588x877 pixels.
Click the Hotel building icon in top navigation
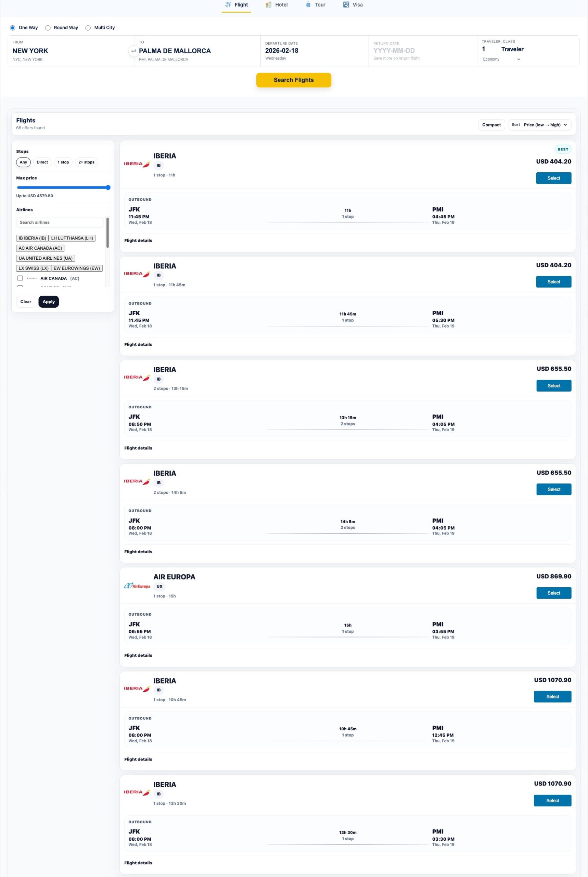point(268,4)
